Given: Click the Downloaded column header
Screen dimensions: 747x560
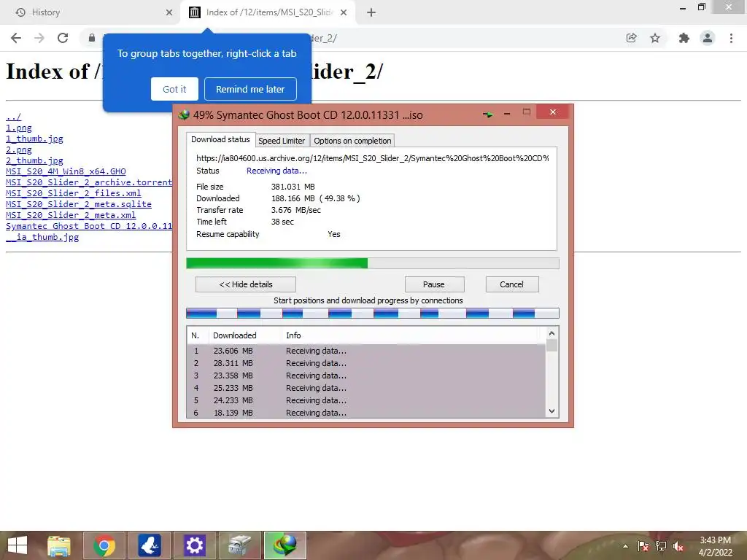Looking at the screenshot, I should point(245,335).
